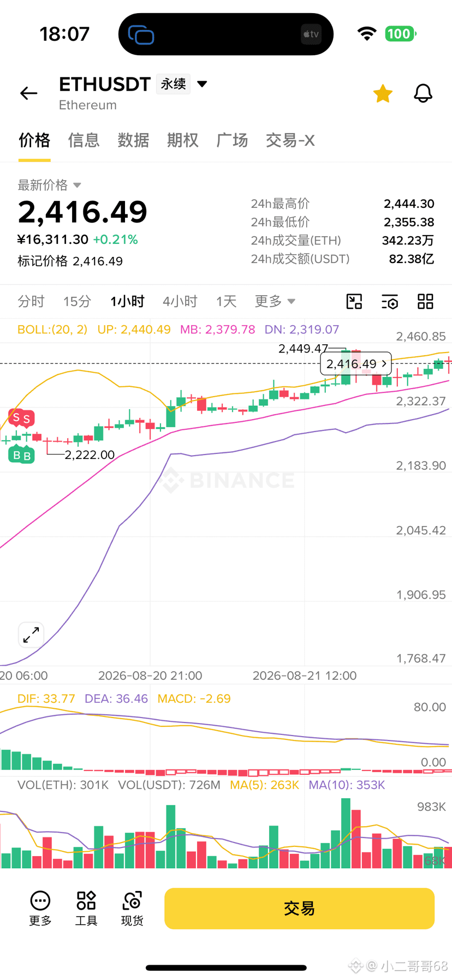The image size is (452, 980).
Task: Open the 工具 tools icon
Action: click(x=86, y=909)
